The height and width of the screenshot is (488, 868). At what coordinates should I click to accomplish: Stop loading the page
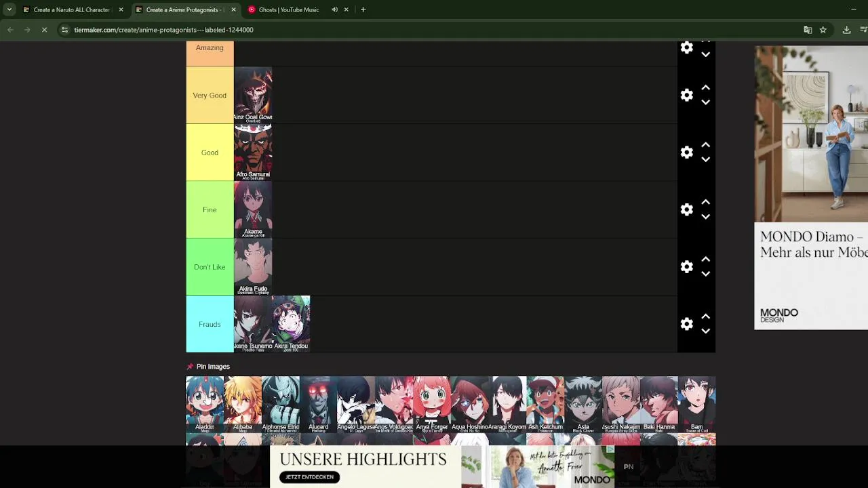(x=44, y=30)
